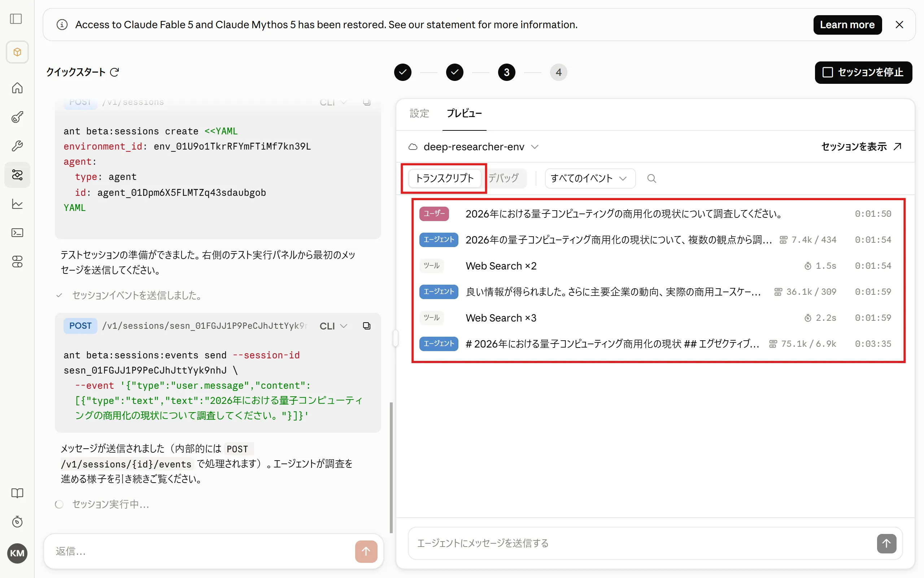The width and height of the screenshot is (924, 578).
Task: Click the stopwatch icon beside 2.2s
Action: (808, 318)
